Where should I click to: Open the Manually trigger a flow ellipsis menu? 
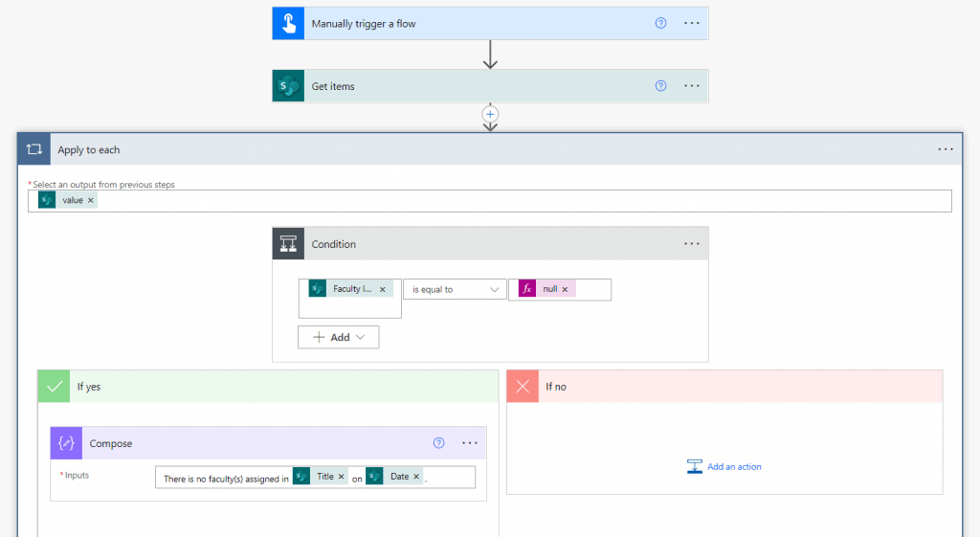pos(692,23)
